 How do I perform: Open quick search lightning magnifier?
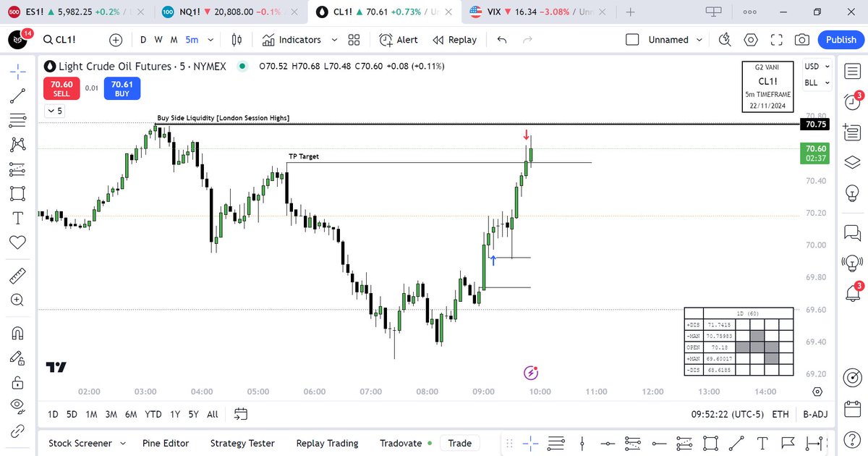(x=724, y=40)
